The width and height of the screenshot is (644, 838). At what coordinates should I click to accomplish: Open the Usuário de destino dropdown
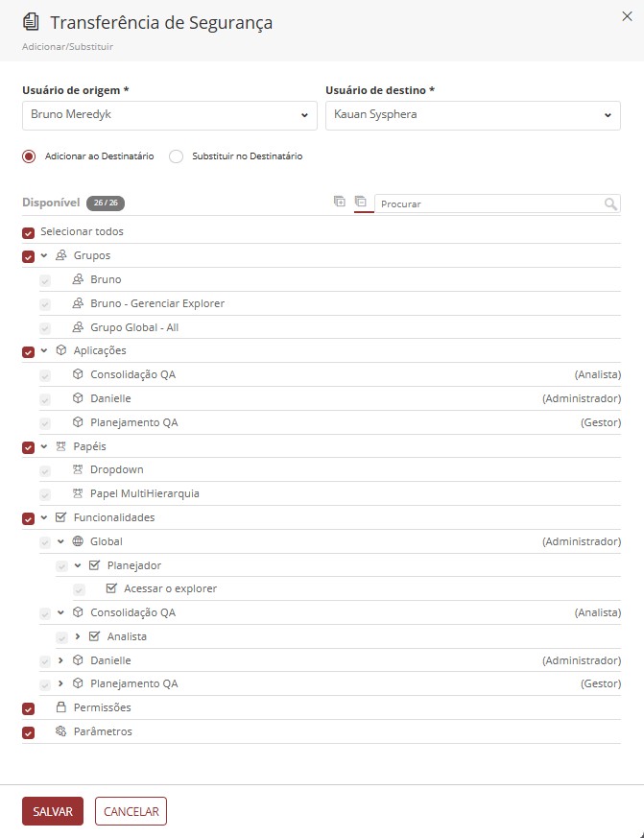(473, 115)
